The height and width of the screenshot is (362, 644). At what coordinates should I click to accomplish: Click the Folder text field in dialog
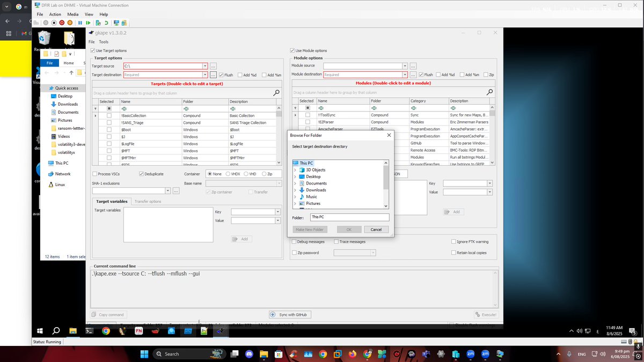pos(349,217)
